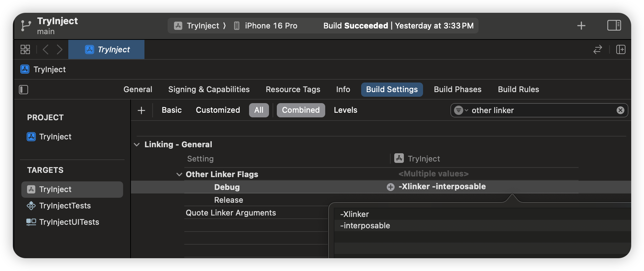Collapse the Linking - General section
This screenshot has width=644, height=271.
137,145
